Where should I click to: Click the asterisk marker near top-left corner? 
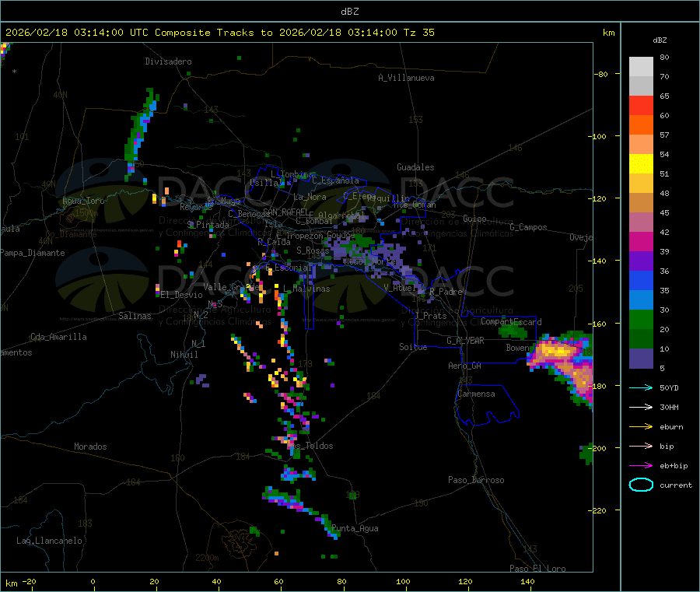click(15, 72)
